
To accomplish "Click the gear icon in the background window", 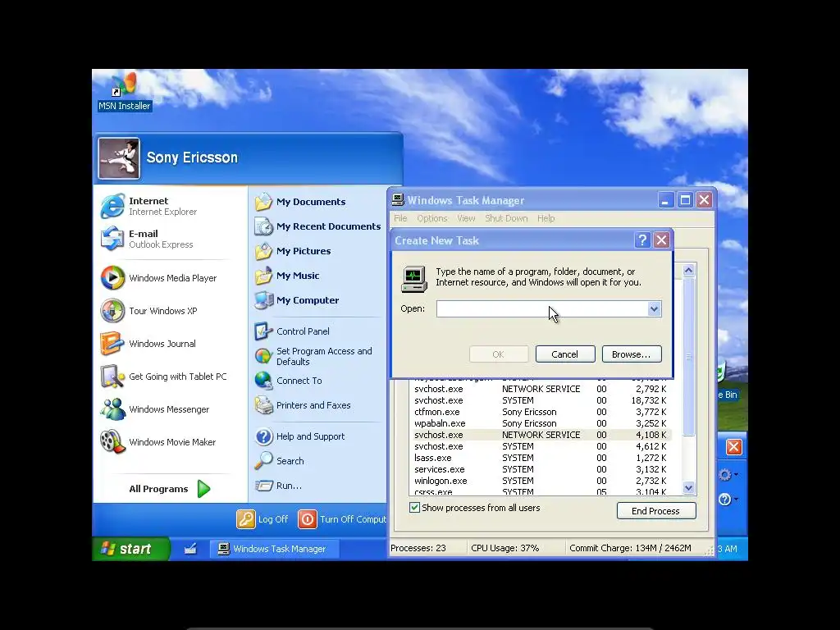I will (725, 475).
